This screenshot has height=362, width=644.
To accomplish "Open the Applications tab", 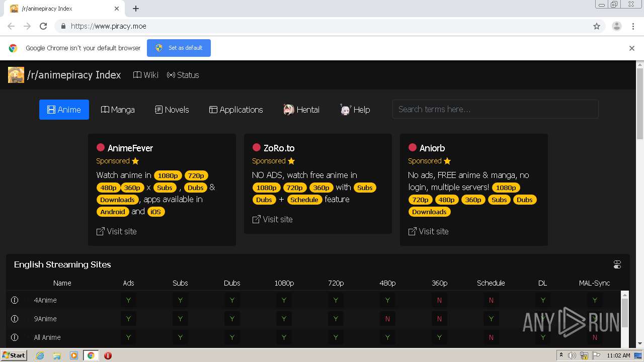I will [236, 110].
